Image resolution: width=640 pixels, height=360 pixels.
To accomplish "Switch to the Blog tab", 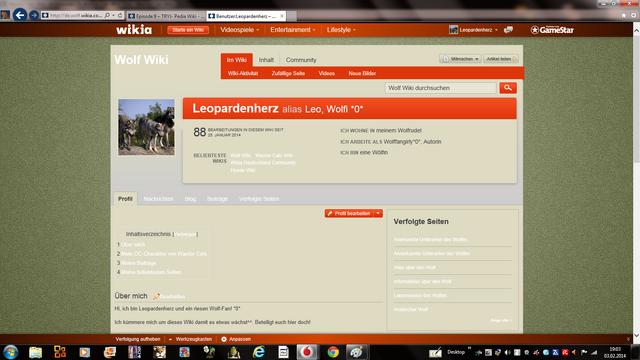I will tap(190, 199).
